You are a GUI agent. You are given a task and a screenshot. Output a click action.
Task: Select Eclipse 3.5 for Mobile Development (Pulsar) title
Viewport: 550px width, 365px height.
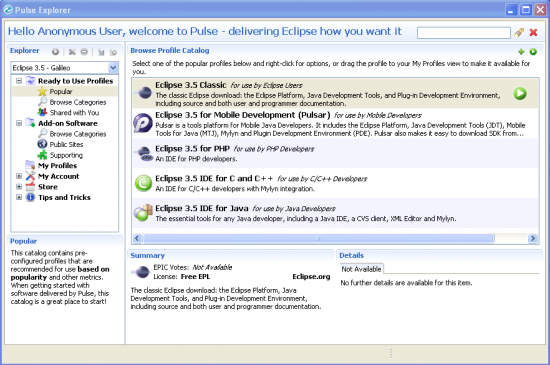point(243,115)
